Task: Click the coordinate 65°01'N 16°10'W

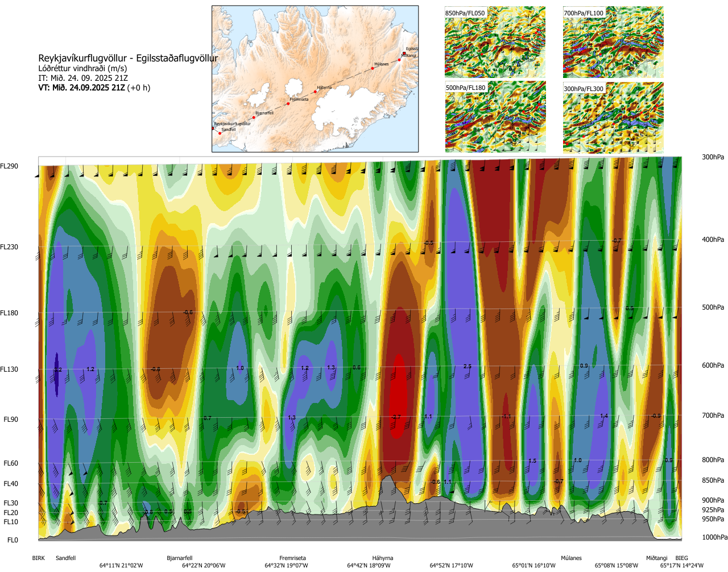Action: click(534, 566)
